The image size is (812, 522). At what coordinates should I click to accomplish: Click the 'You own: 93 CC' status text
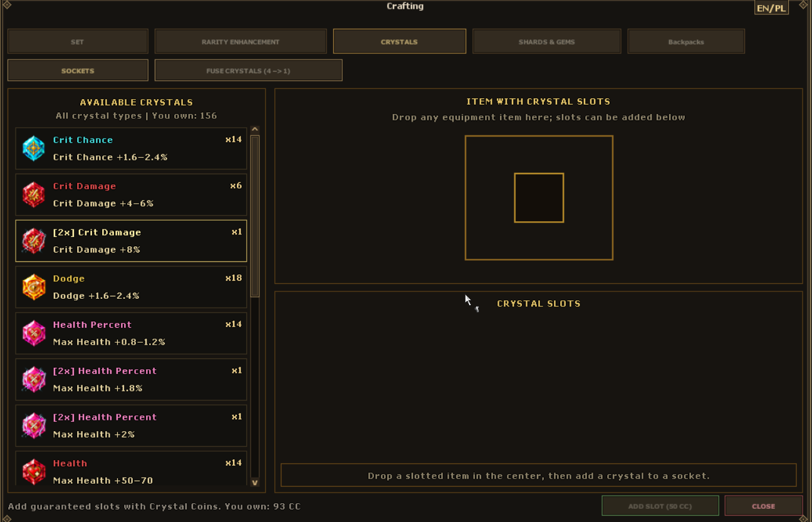pos(262,506)
